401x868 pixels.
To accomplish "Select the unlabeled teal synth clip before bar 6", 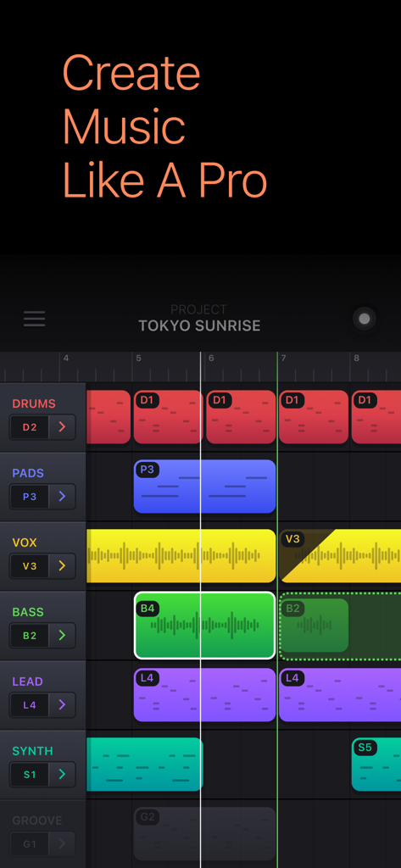I will [145, 765].
